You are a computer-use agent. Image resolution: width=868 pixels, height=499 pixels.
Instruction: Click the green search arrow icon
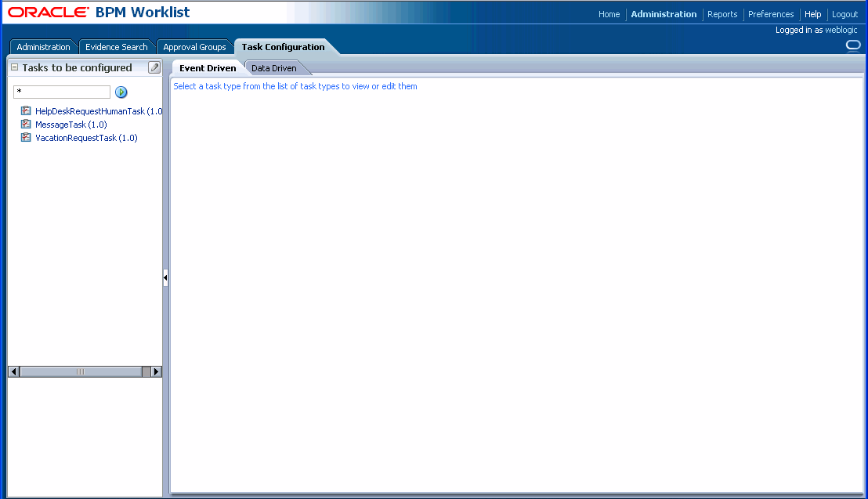(121, 92)
